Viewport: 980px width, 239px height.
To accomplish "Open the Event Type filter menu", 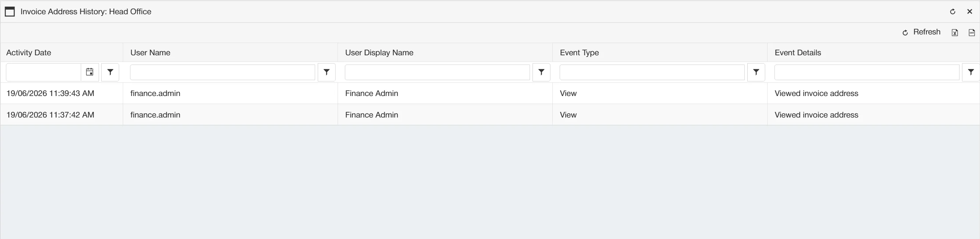I will click(756, 72).
